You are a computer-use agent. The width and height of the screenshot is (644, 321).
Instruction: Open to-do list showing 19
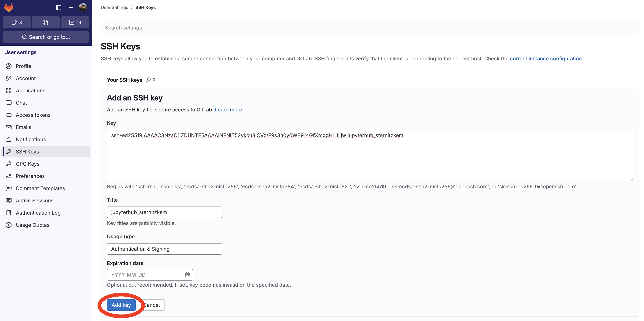click(x=75, y=22)
